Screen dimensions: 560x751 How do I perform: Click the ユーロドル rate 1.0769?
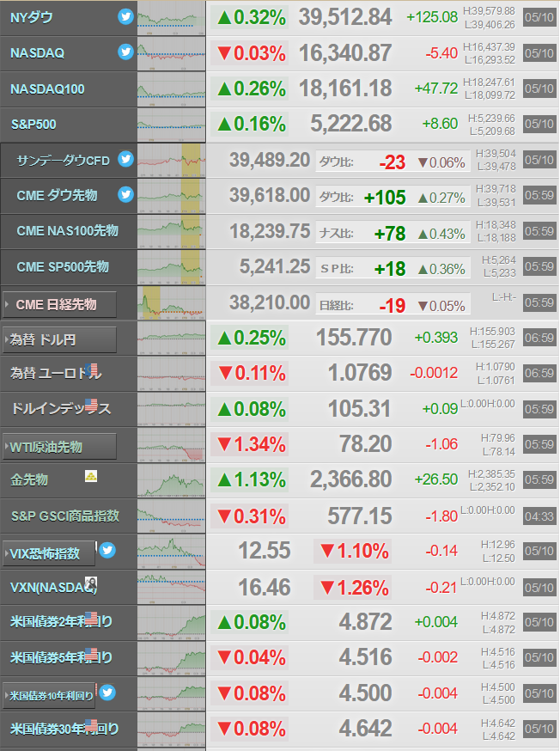pyautogui.click(x=360, y=373)
